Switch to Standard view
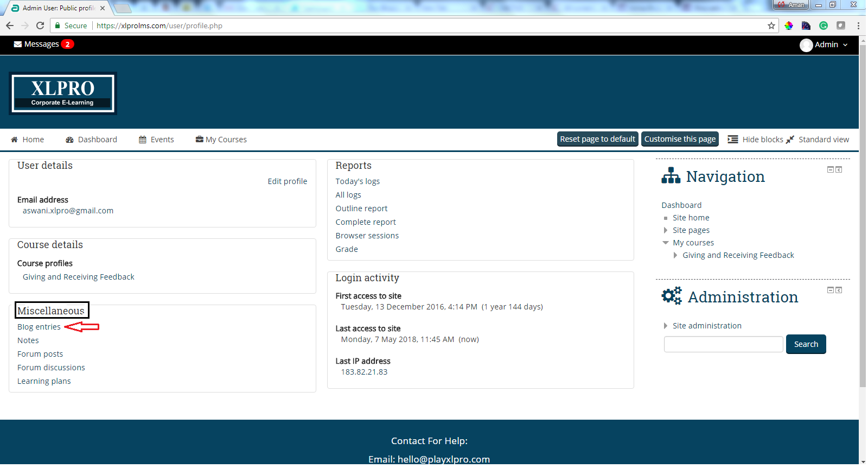The image size is (868, 468). point(818,140)
